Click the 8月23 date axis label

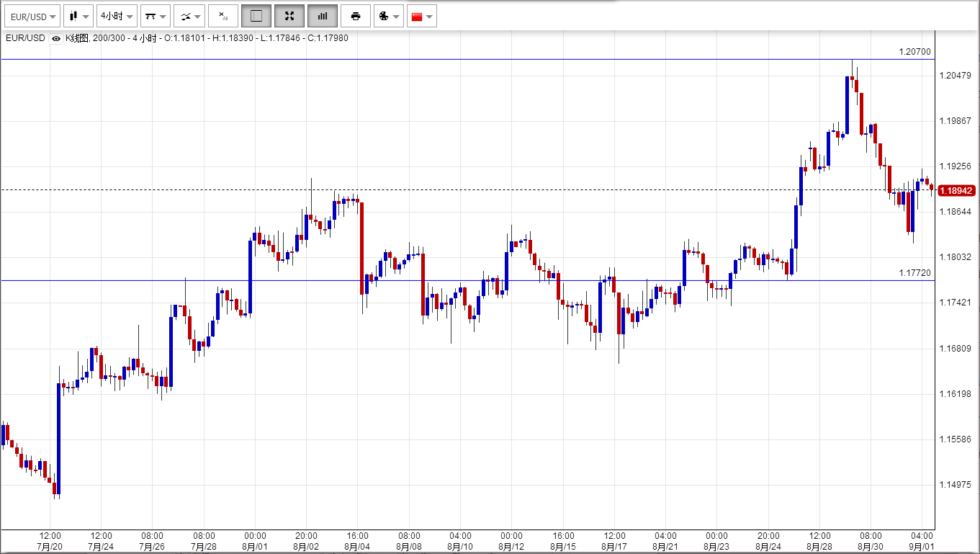click(717, 547)
